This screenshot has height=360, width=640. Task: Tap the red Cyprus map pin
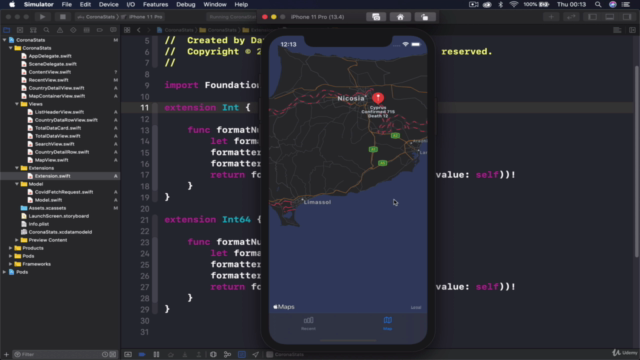[378, 98]
